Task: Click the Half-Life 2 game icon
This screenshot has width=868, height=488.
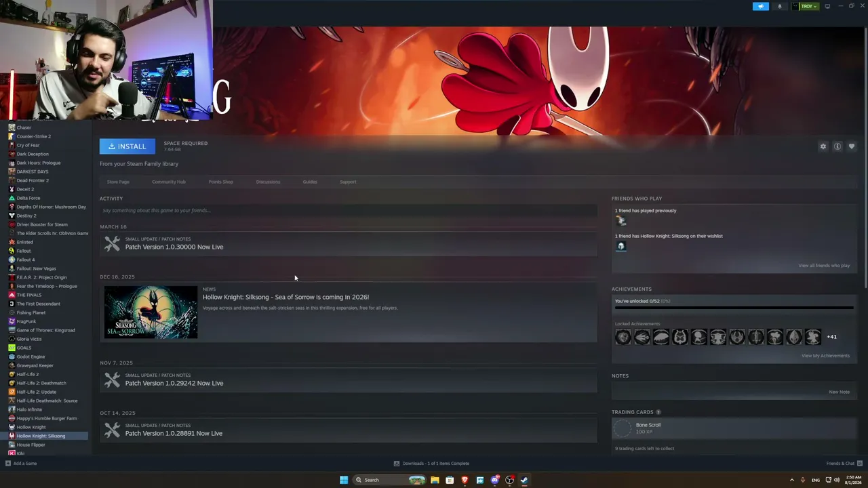Action: 12,374
